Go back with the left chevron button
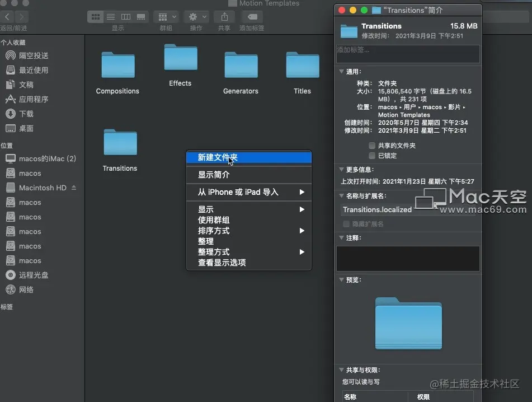The image size is (532, 402). tap(7, 16)
